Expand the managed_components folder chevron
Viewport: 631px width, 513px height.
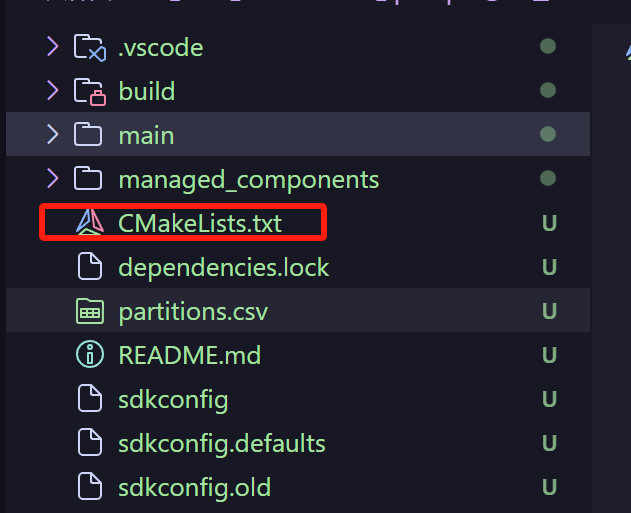52,179
